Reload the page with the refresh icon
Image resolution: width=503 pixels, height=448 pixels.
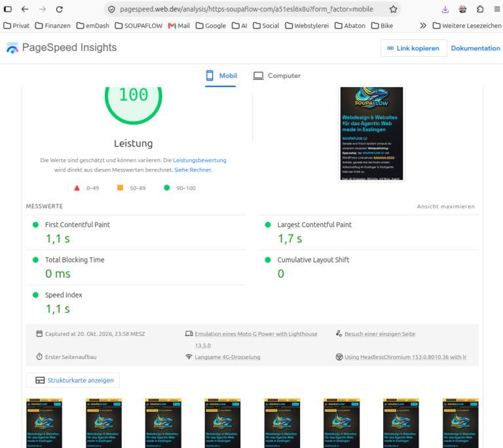60,9
